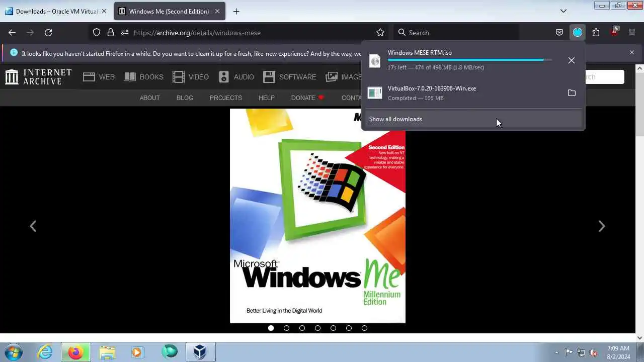Select the first carousel dot

[271, 328]
